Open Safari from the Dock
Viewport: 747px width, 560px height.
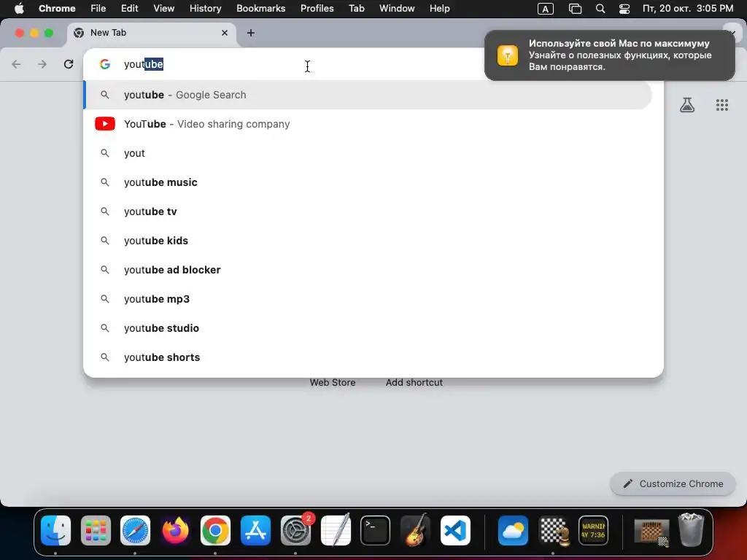pos(135,530)
